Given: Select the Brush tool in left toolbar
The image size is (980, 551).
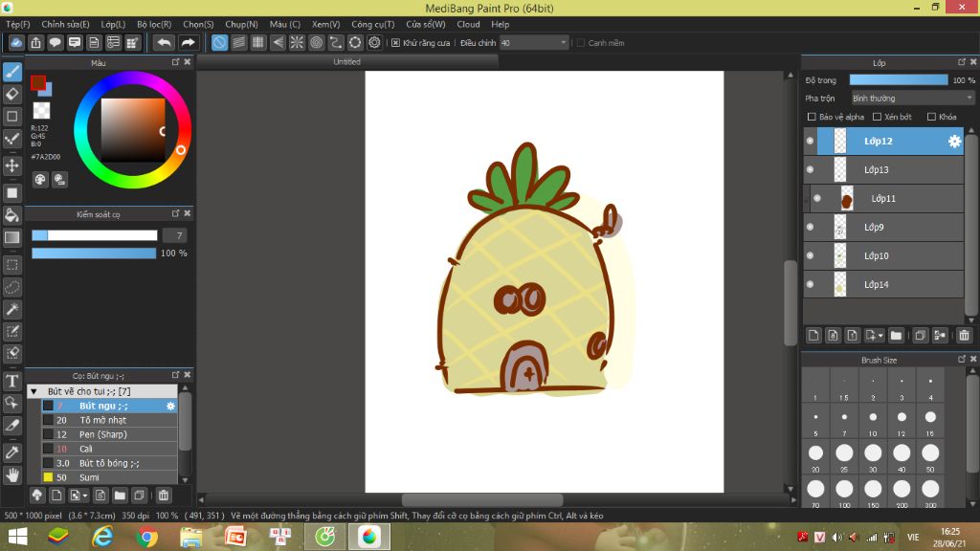Looking at the screenshot, I should 12,72.
